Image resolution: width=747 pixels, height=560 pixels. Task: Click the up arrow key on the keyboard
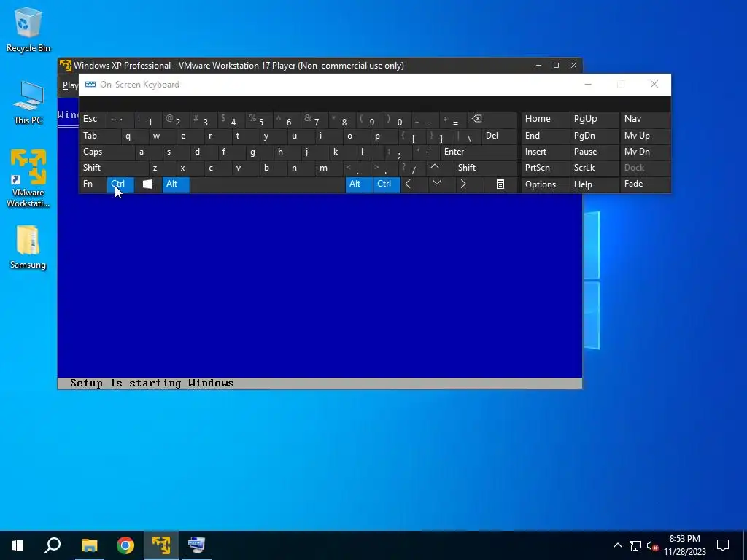[x=435, y=168]
